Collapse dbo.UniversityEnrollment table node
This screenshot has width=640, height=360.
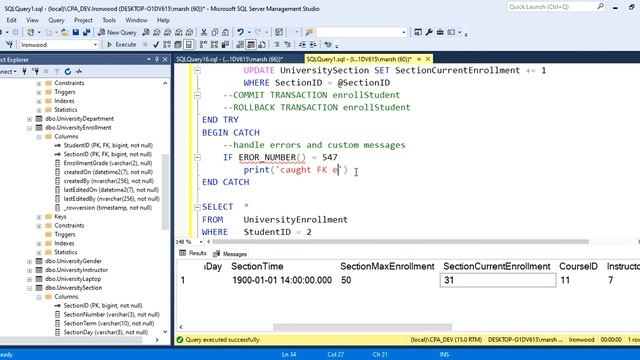(x=29, y=128)
